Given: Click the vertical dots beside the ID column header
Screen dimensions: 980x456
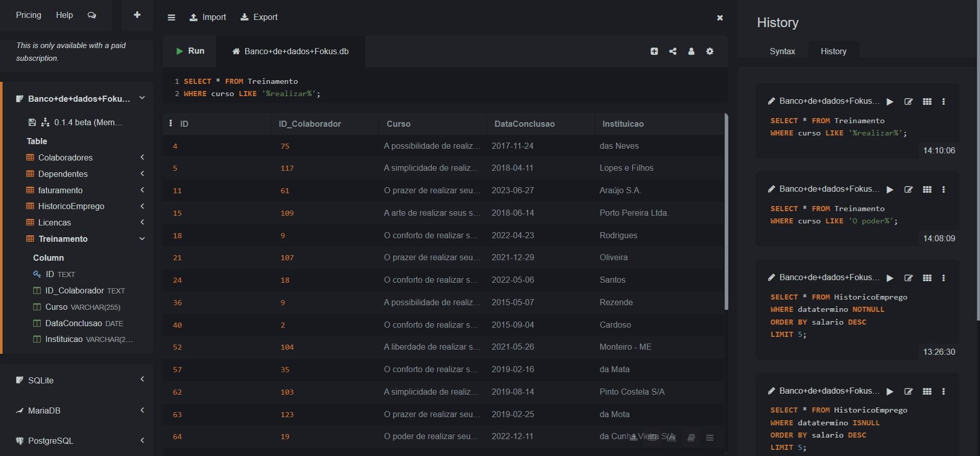Looking at the screenshot, I should 171,123.
